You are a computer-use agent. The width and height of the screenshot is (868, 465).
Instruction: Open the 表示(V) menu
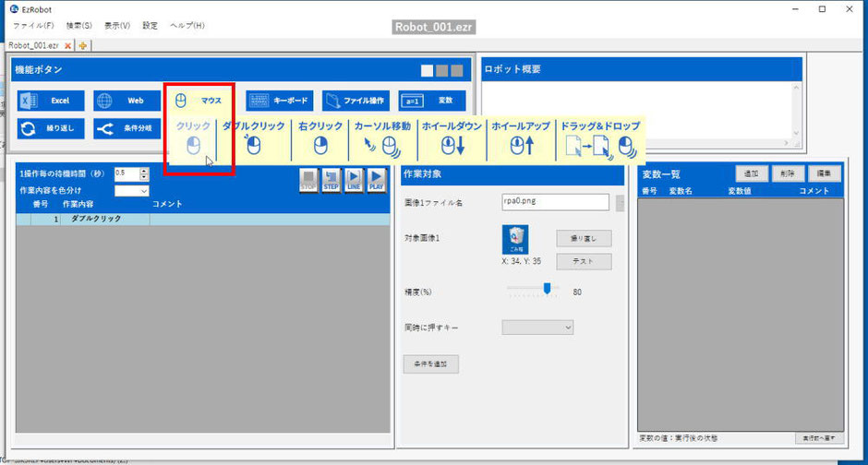pyautogui.click(x=116, y=26)
